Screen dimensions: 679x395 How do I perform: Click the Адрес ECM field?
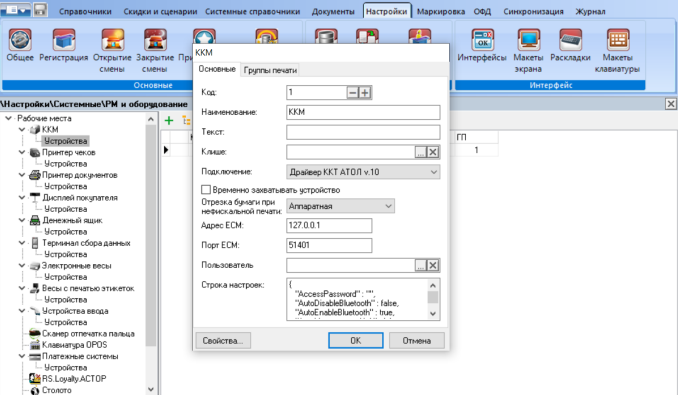click(329, 226)
